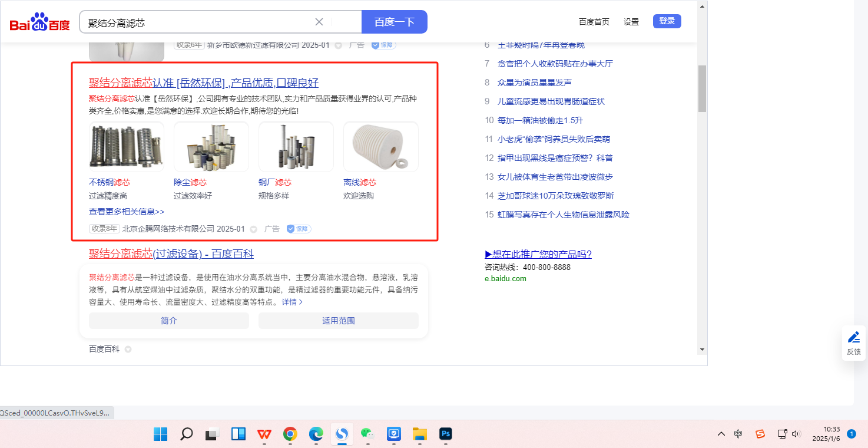Click the 保障 badge on the 新乡市欧德新 ad

(383, 45)
